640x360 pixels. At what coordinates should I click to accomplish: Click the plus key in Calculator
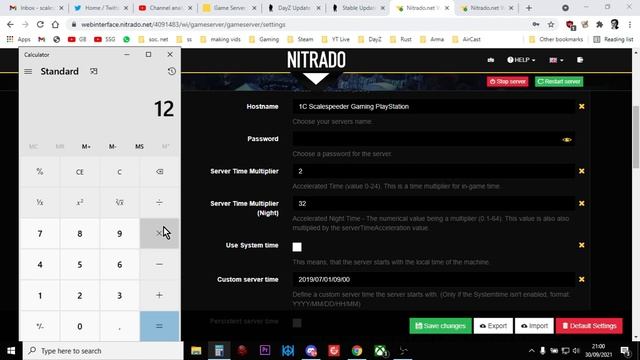coord(159,295)
